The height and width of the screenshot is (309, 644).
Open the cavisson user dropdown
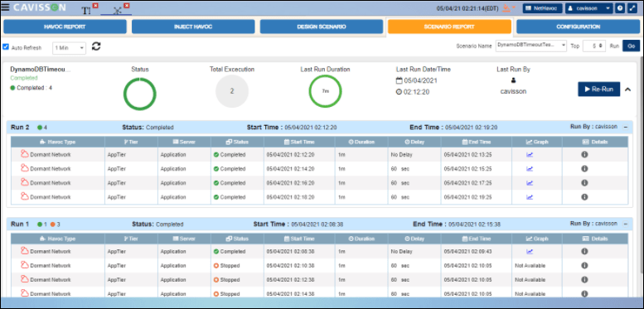(589, 8)
